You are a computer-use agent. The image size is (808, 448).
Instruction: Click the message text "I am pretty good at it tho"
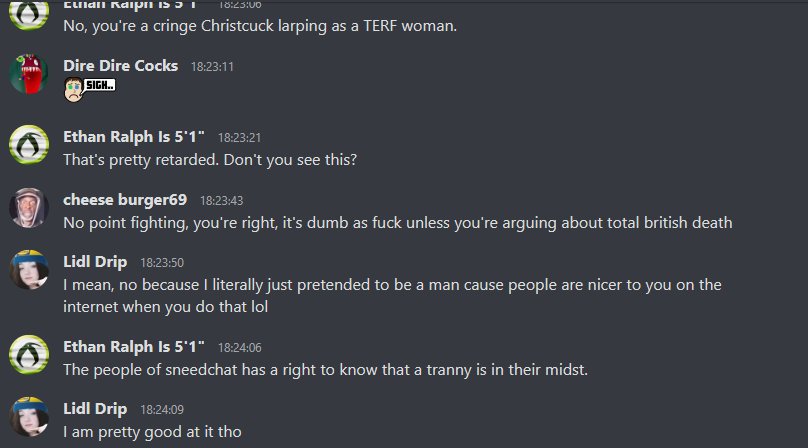[x=152, y=432]
